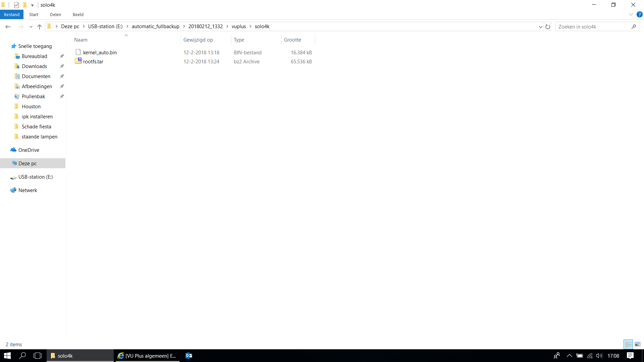Go up one folder level

click(40, 26)
